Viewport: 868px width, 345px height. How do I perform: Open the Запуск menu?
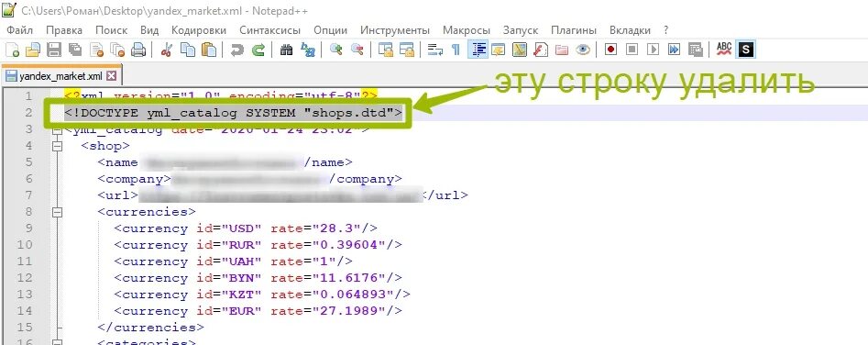pos(521,30)
